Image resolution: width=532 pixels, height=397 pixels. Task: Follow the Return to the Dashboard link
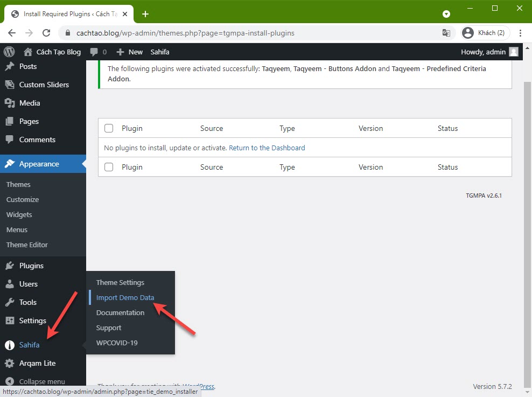(x=267, y=148)
